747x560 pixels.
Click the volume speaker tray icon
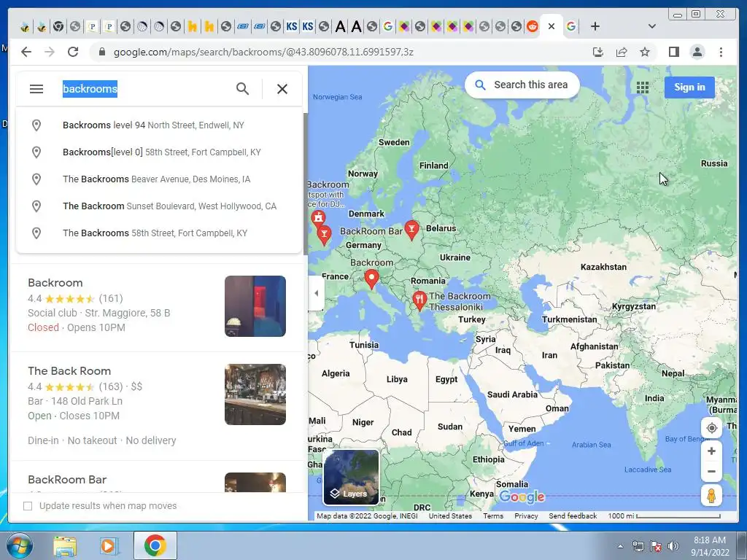pyautogui.click(x=673, y=546)
